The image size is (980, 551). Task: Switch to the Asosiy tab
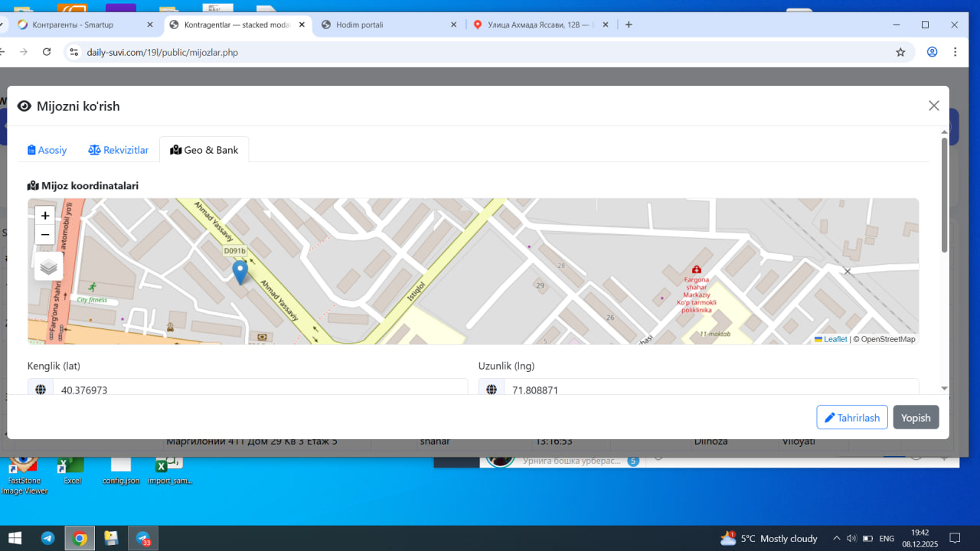[47, 150]
